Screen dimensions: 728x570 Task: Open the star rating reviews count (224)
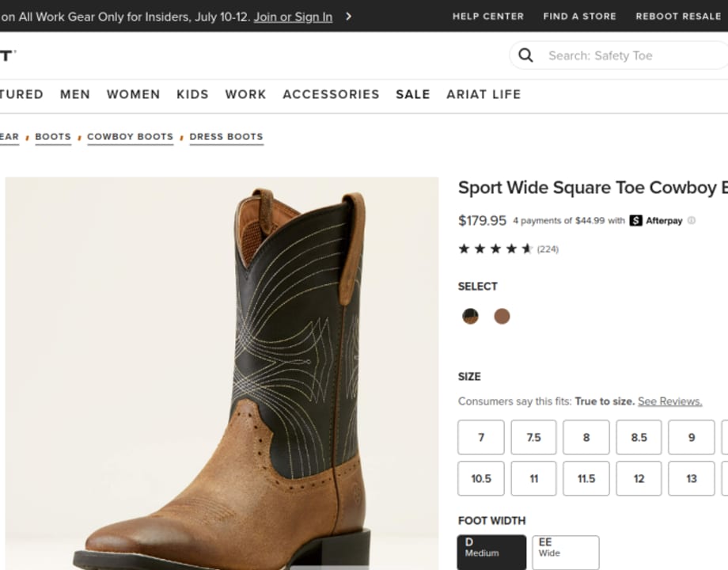(x=548, y=249)
